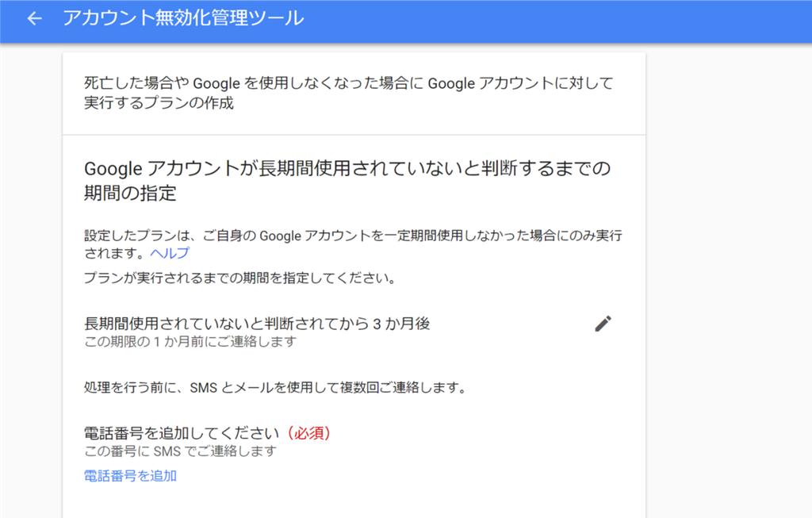The image size is (812, 518).
Task: Click the 設定したプランは explanation paragraph
Action: tap(353, 244)
